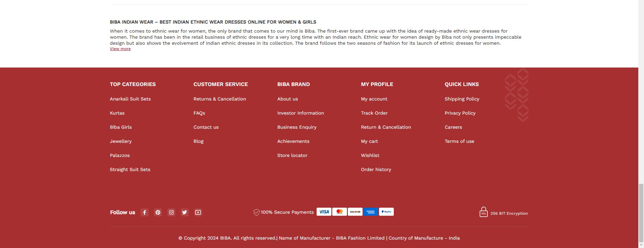Image resolution: width=644 pixels, height=248 pixels.
Task: View the Achievements page
Action: pos(293,141)
